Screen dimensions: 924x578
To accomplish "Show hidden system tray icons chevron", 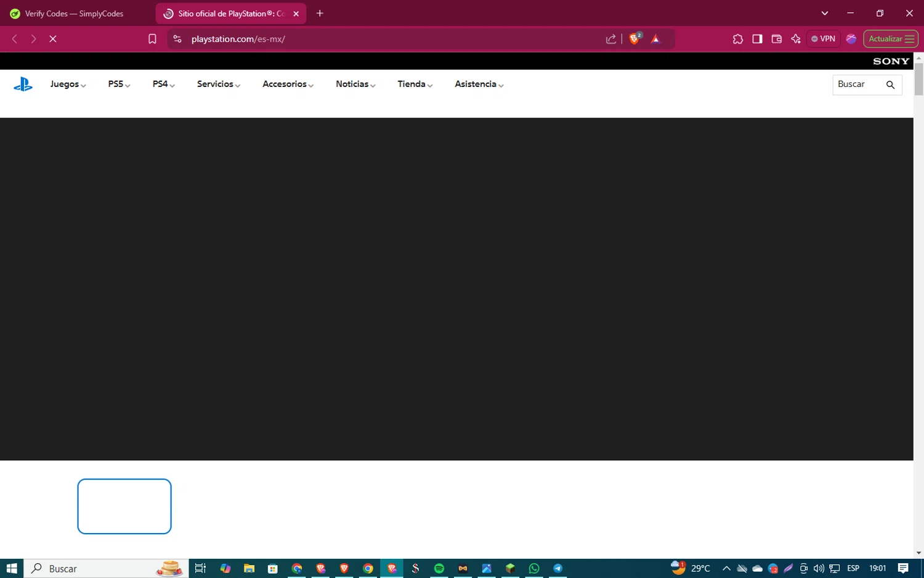I will 726,568.
